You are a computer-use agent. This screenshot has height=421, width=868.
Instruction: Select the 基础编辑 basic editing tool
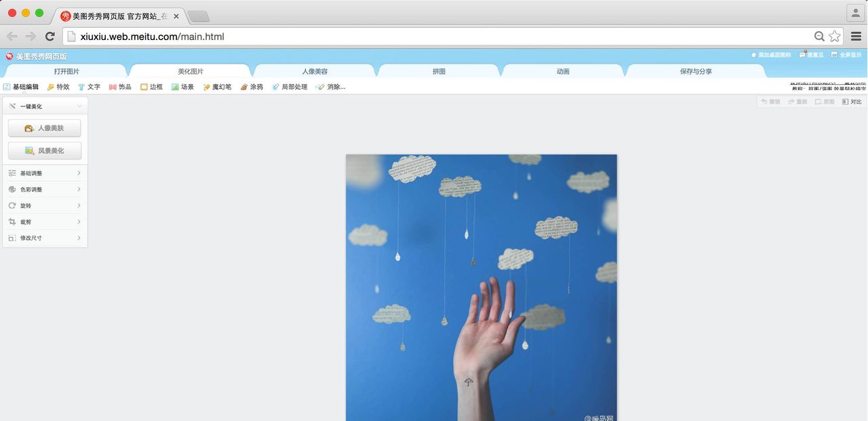tap(21, 87)
